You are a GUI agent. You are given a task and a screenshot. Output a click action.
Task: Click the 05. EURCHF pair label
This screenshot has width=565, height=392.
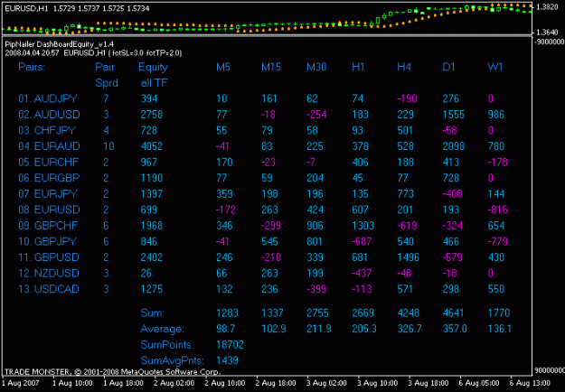[48, 162]
